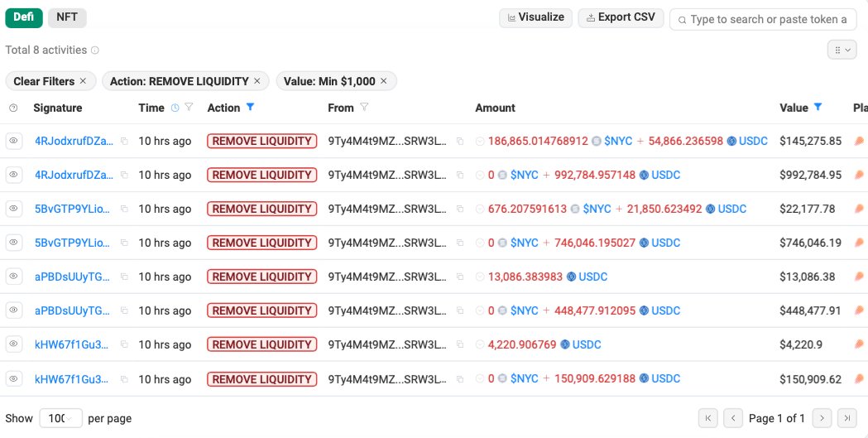Expand amount details in the $13,086.38 row
The height and width of the screenshot is (438, 868).
point(480,277)
